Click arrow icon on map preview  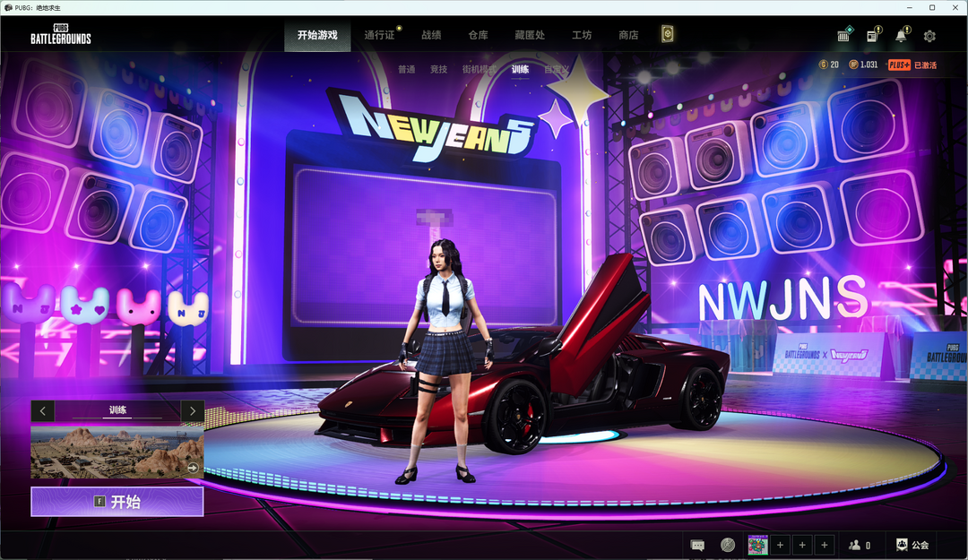pos(194,468)
